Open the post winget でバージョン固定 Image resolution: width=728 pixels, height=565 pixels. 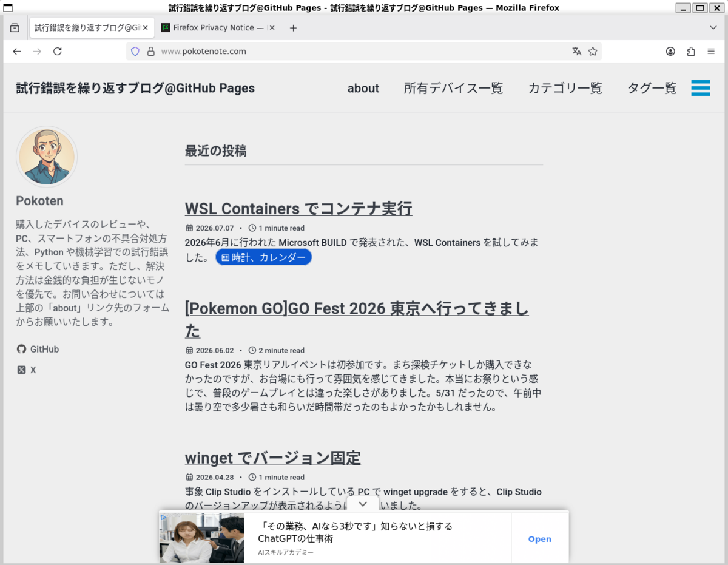pyautogui.click(x=273, y=458)
